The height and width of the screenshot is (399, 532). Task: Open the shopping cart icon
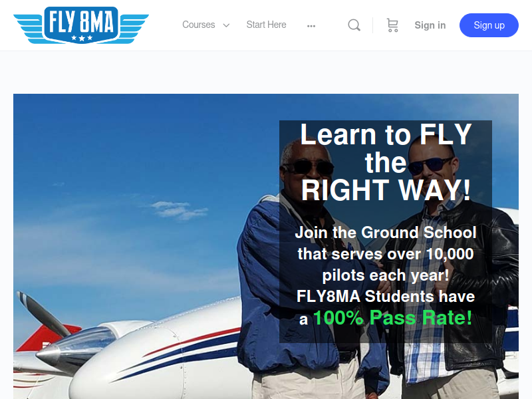392,25
